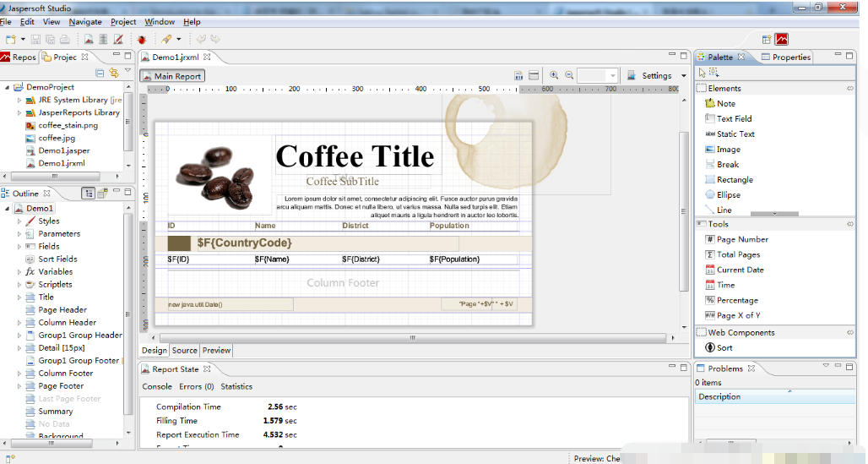Click the Main Report button

pos(172,76)
